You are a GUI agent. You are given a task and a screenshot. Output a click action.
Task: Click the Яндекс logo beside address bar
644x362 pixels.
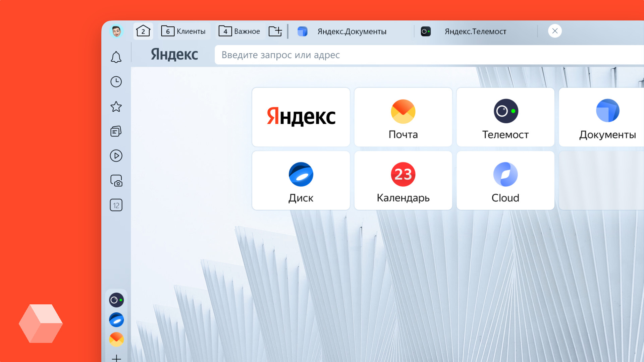[x=174, y=55]
